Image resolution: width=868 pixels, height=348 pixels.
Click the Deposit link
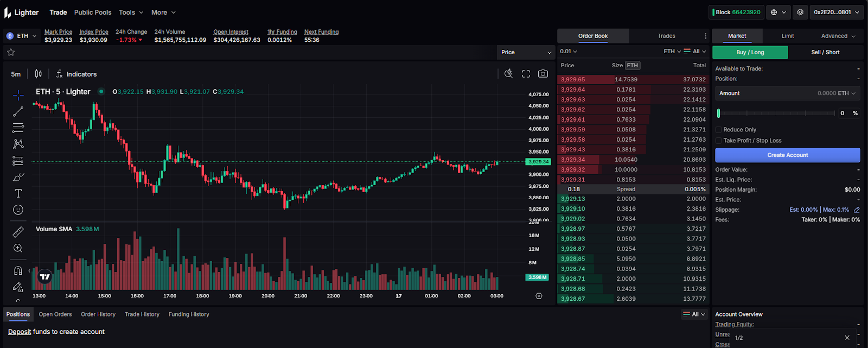click(x=20, y=332)
